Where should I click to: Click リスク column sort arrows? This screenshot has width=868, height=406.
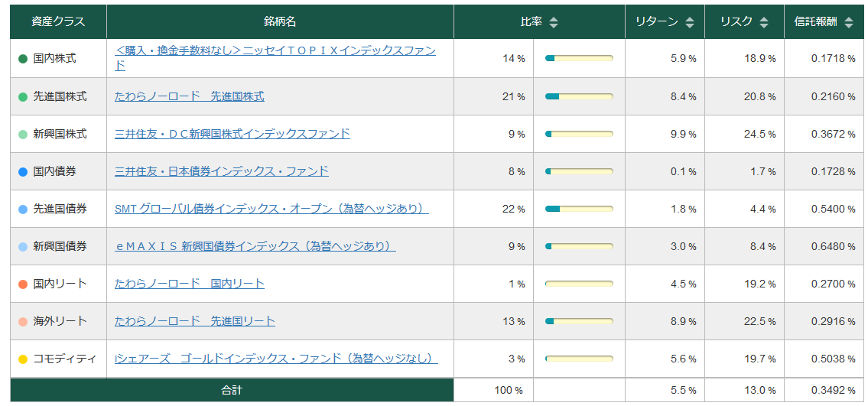764,22
